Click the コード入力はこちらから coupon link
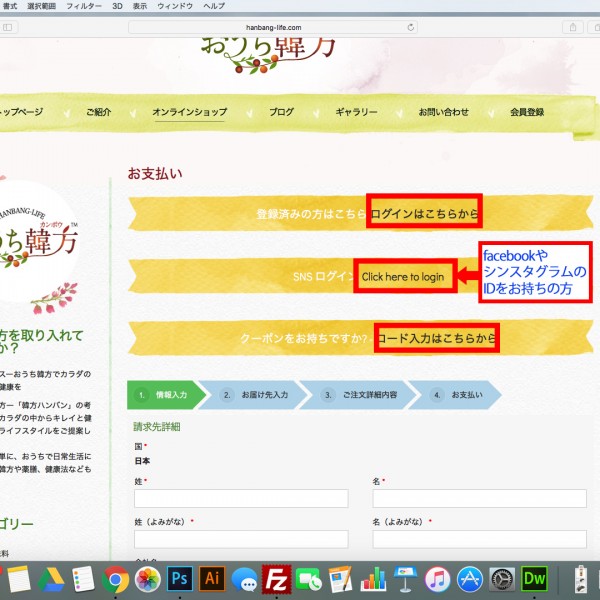The height and width of the screenshot is (600, 600). click(437, 339)
